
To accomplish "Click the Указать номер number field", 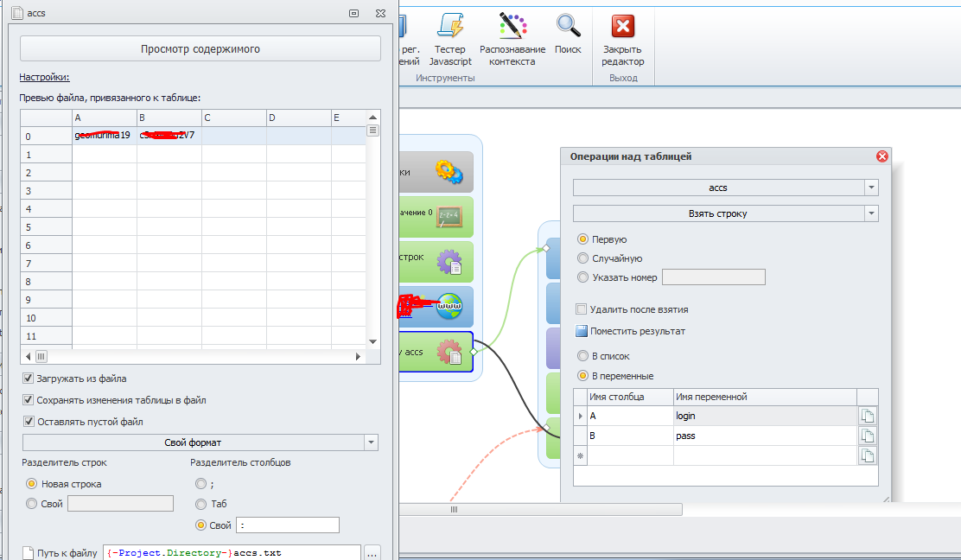I will click(713, 277).
